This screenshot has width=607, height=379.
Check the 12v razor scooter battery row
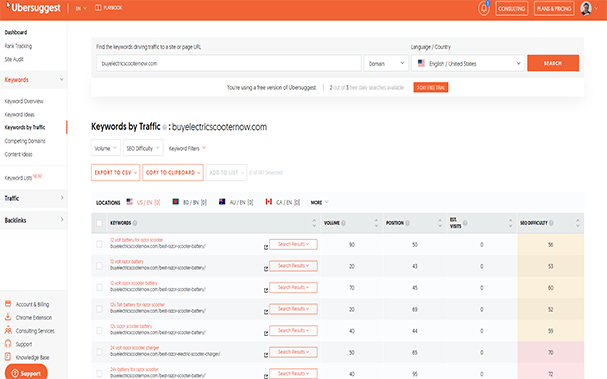tap(99, 331)
